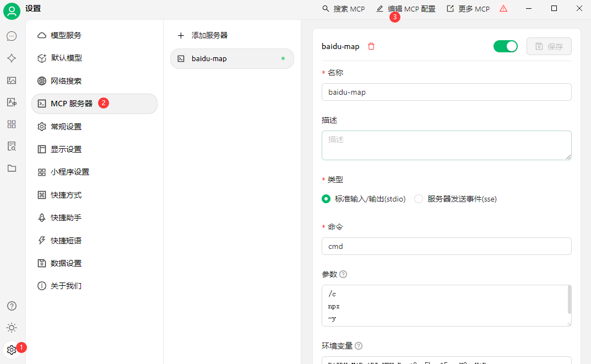
Task: Toggle the baidu-map server enable switch
Action: [506, 46]
